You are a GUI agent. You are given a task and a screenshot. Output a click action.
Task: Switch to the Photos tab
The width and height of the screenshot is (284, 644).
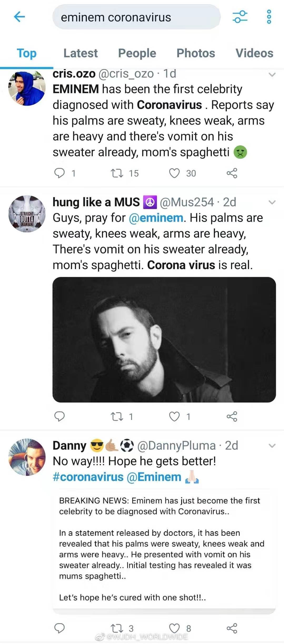tap(196, 53)
